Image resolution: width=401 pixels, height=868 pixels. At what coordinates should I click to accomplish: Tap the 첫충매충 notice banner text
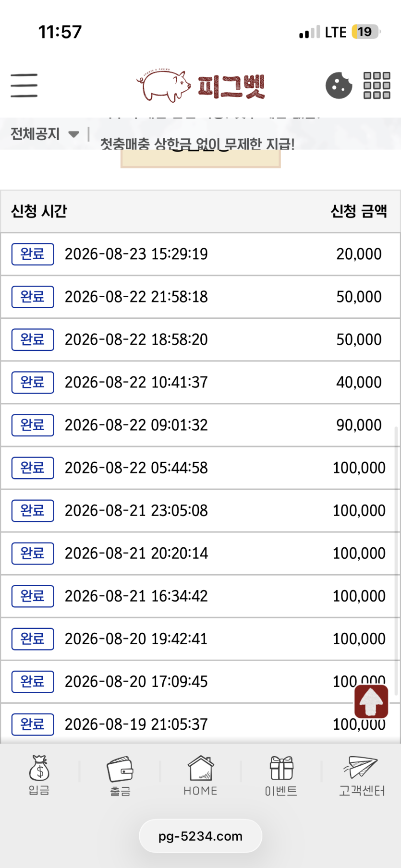pos(197,144)
